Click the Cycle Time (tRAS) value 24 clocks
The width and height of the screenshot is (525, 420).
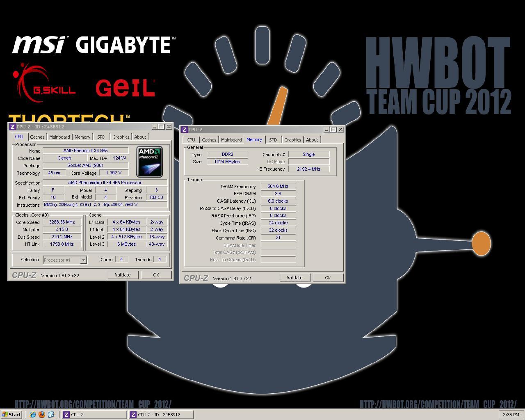coord(278,223)
